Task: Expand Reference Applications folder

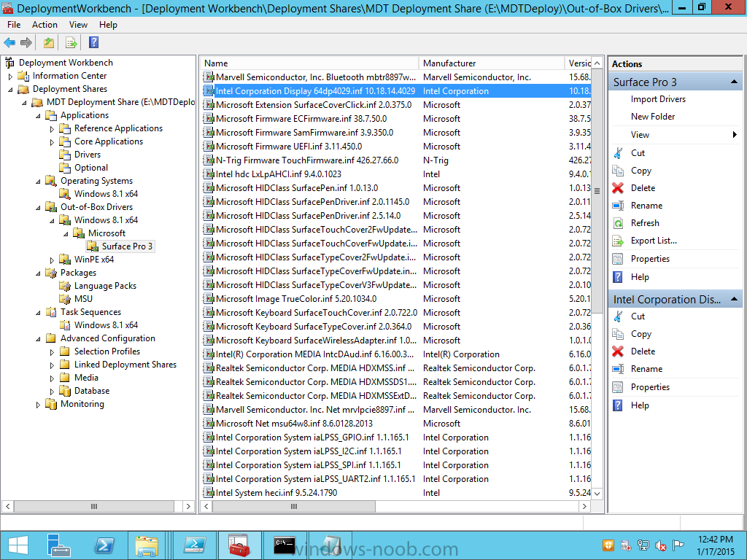Action: (52, 128)
